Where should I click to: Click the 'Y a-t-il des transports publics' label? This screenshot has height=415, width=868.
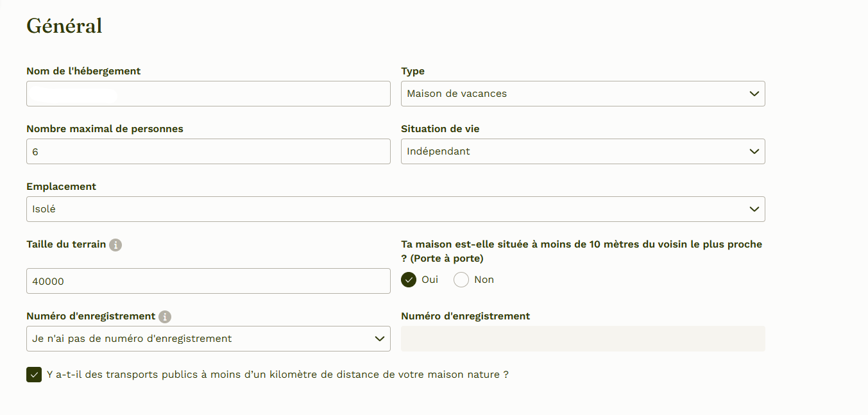pyautogui.click(x=278, y=375)
